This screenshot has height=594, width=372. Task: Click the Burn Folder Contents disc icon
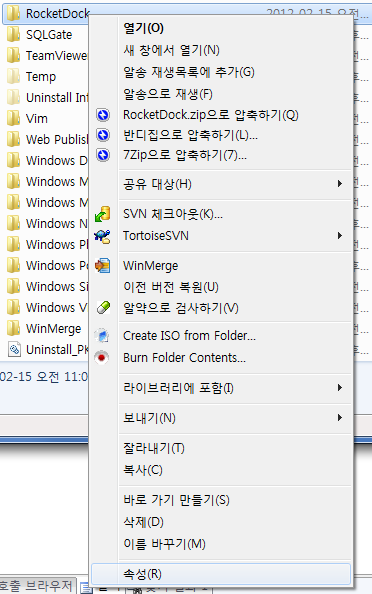point(102,357)
